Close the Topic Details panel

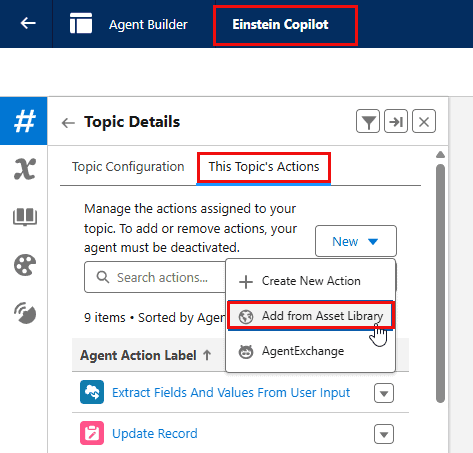(424, 121)
